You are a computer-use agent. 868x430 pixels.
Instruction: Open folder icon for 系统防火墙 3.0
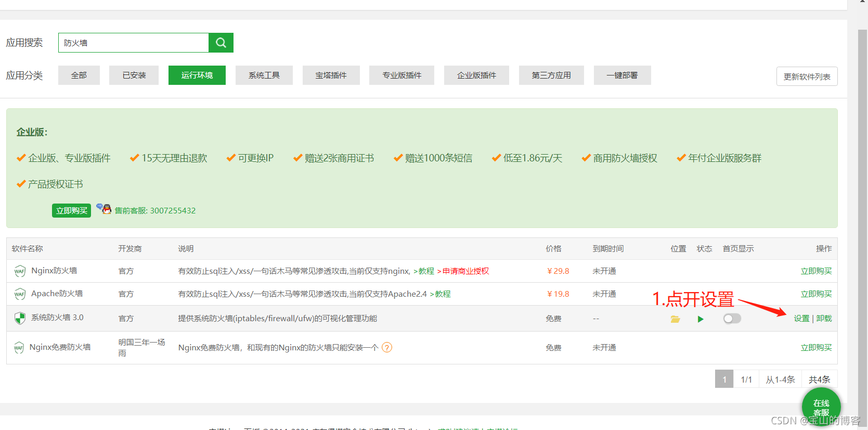coord(675,319)
